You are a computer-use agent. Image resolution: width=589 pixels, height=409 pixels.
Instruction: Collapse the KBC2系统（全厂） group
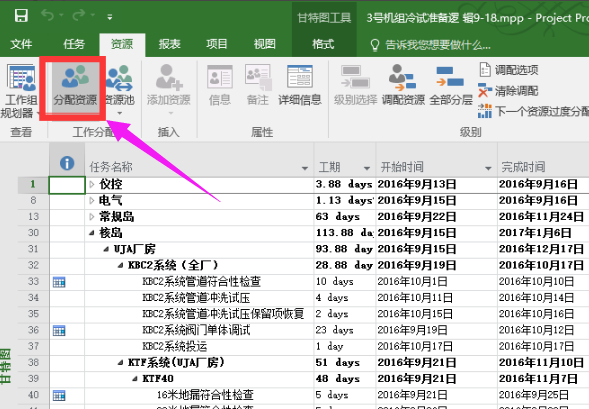tap(120, 266)
